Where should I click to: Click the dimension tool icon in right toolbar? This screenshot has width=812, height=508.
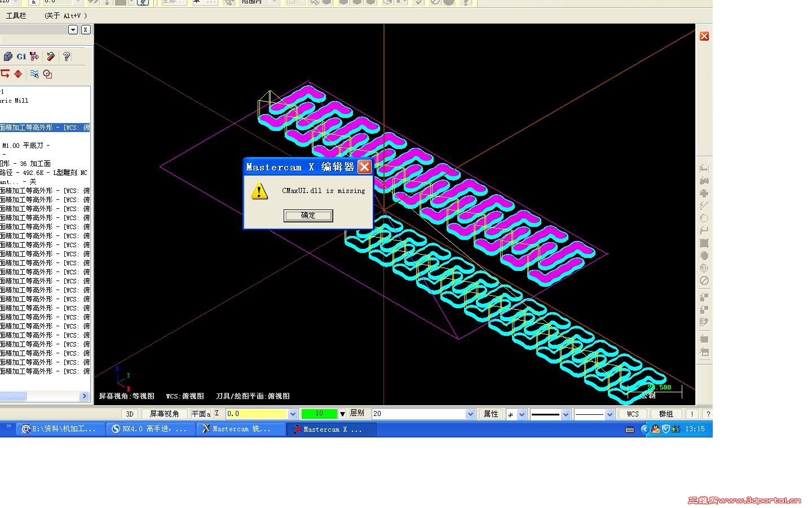point(704,168)
